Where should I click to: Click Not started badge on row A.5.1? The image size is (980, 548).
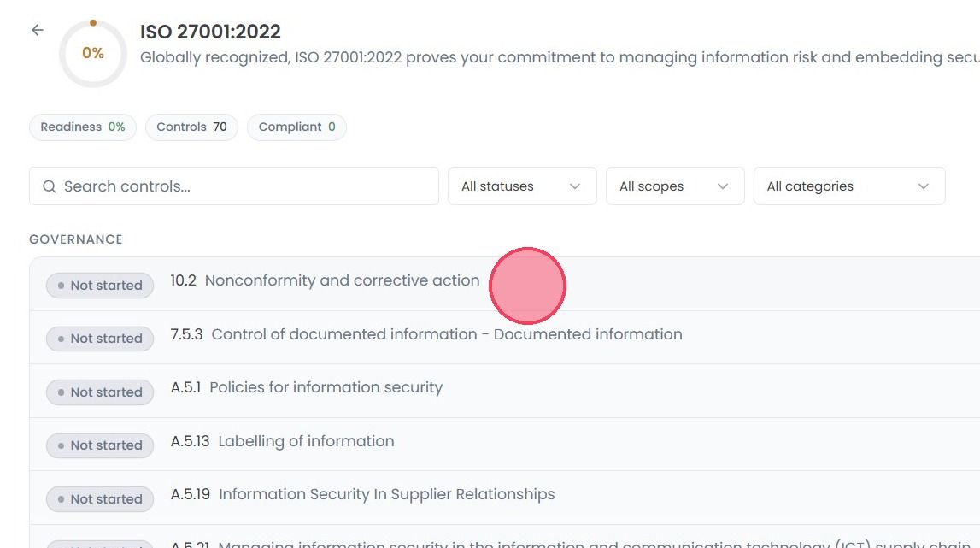tap(100, 392)
